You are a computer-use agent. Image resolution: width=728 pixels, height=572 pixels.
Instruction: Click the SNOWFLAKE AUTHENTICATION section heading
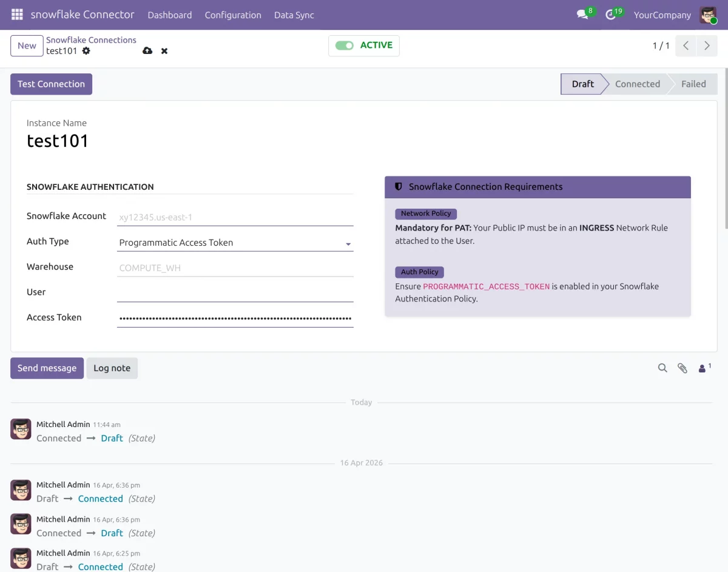point(90,187)
